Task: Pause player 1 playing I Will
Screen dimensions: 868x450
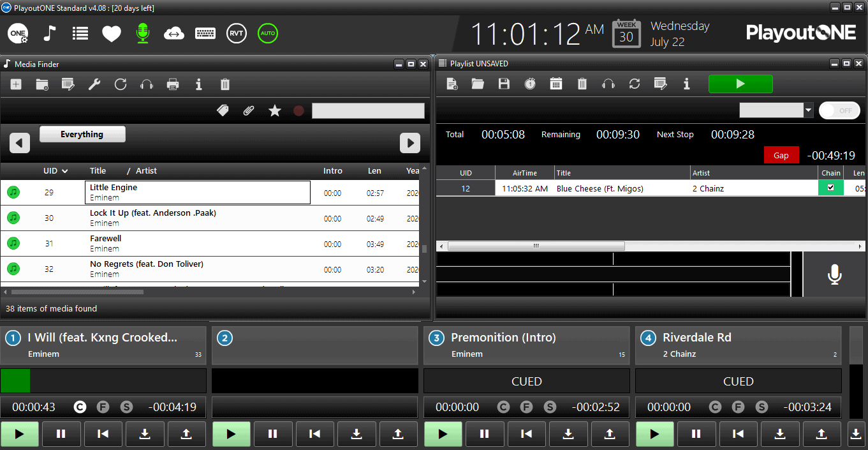Action: pyautogui.click(x=61, y=433)
